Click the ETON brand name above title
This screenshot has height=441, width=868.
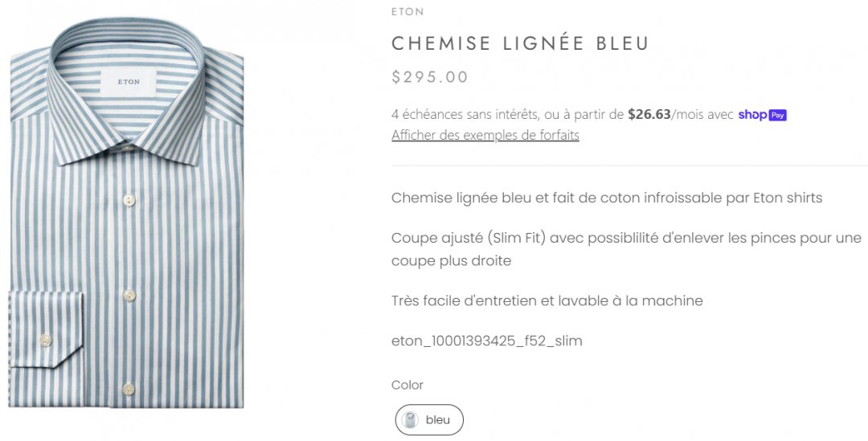click(x=407, y=12)
